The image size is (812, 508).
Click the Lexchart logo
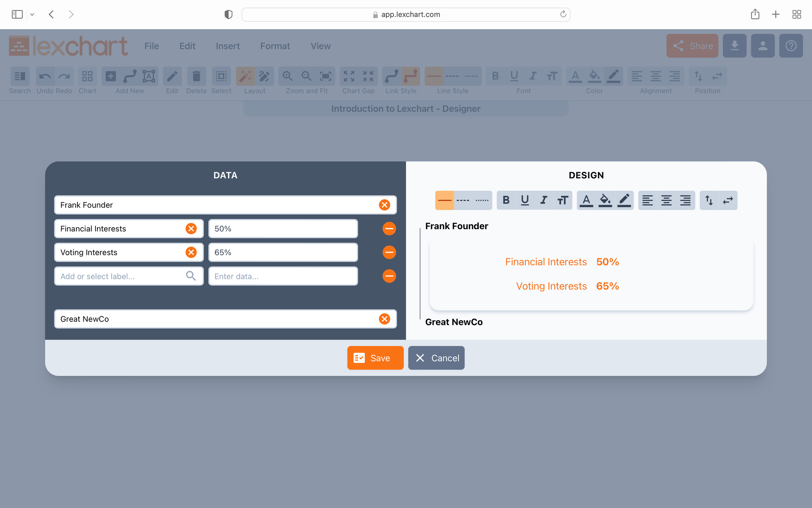coord(68,46)
